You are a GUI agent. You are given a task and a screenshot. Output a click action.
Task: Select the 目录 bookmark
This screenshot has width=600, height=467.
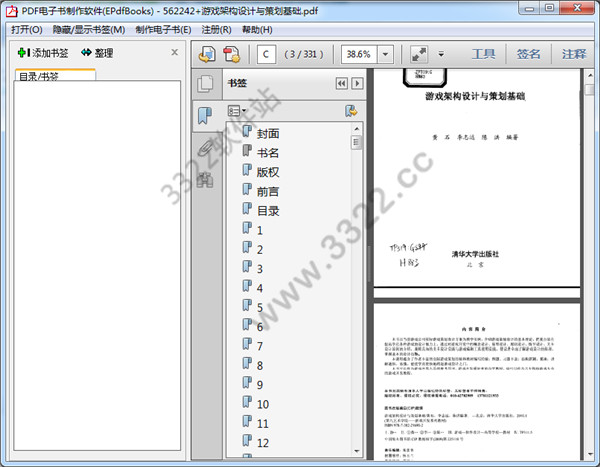click(267, 211)
